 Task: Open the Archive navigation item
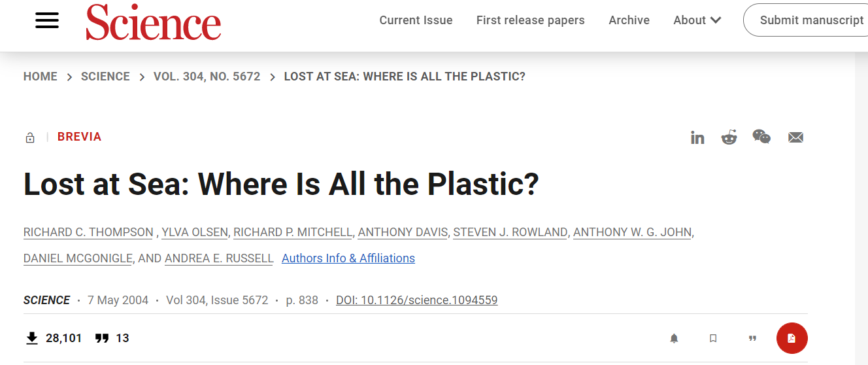pos(629,20)
